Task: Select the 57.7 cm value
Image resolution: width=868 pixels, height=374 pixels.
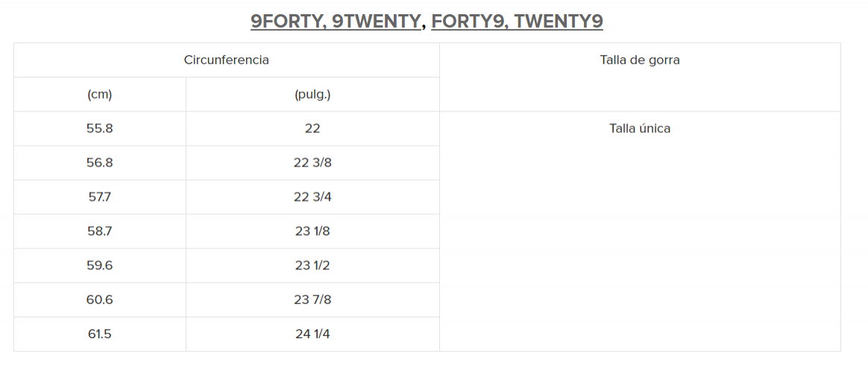Action: [x=99, y=197]
